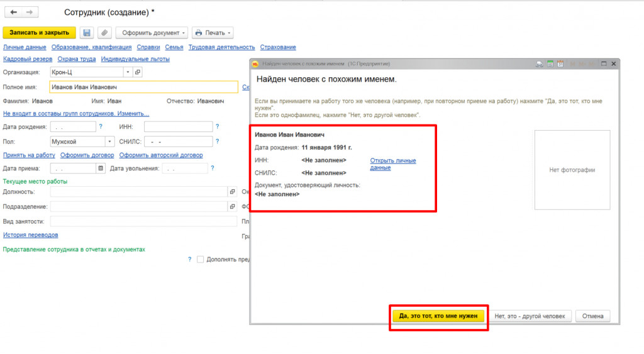This screenshot has height=354, width=644.
Task: Confirm with Да, это тот, кто мне нужен
Action: click(438, 316)
